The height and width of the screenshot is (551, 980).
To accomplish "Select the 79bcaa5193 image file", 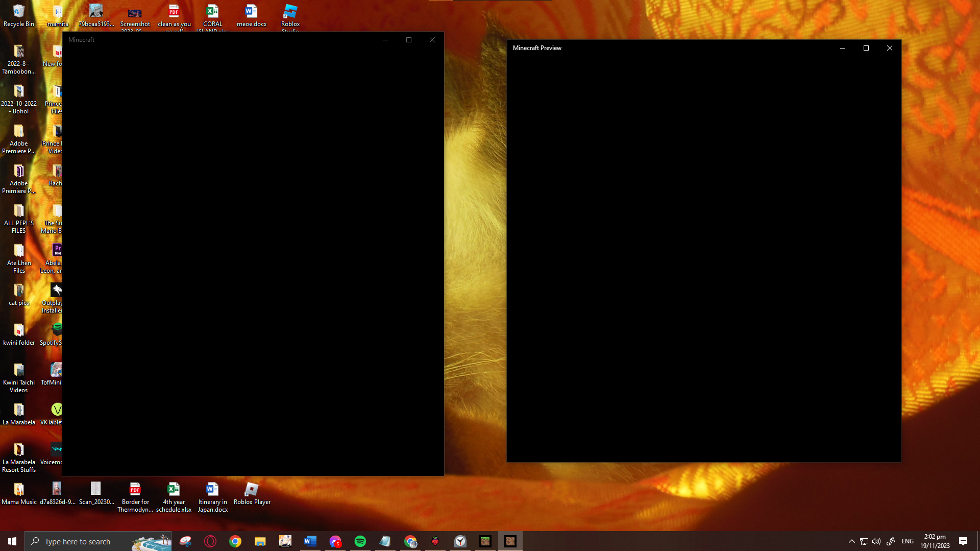I will pos(96,15).
